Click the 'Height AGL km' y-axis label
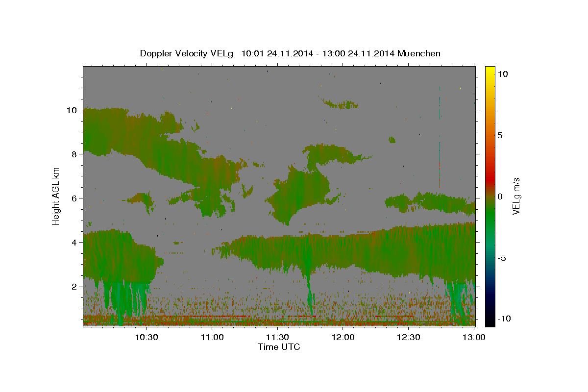 tap(56, 196)
